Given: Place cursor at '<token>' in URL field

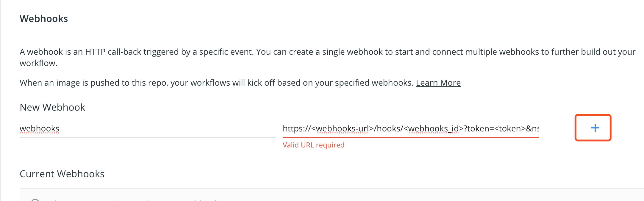Looking at the screenshot, I should (510, 128).
